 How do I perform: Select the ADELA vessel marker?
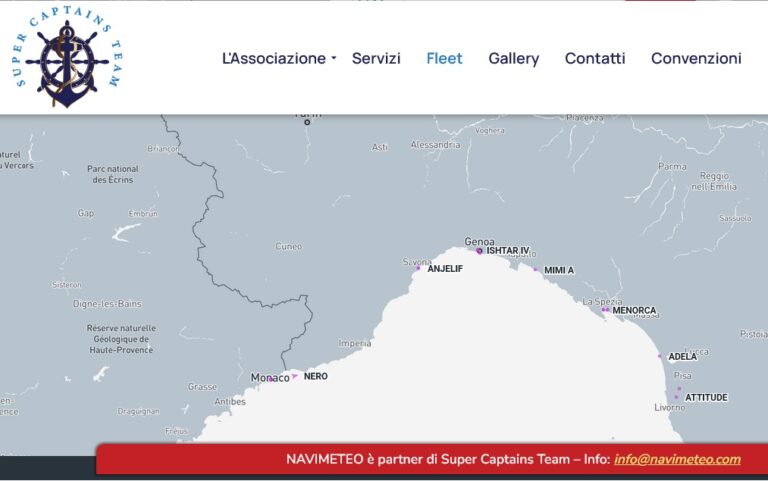point(660,356)
